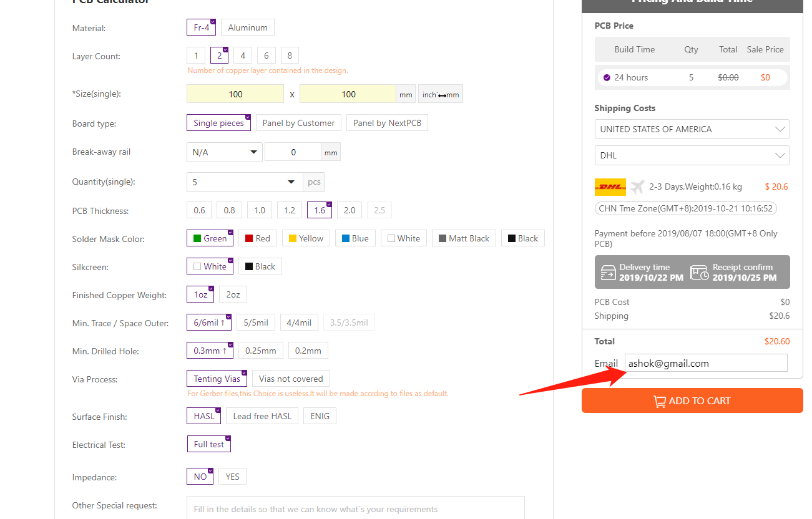Click the ADD TO CART button
This screenshot has height=519, width=812.
coord(692,400)
